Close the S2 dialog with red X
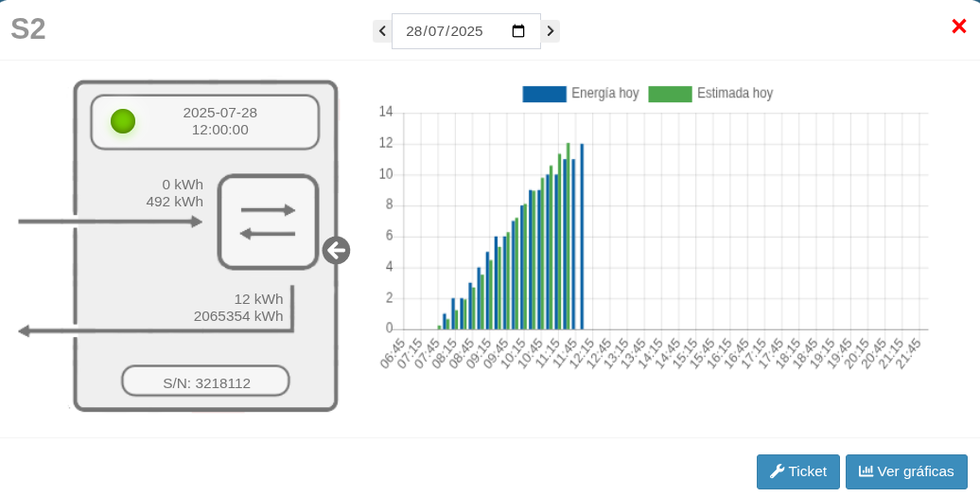The height and width of the screenshot is (497, 980). pyautogui.click(x=958, y=27)
